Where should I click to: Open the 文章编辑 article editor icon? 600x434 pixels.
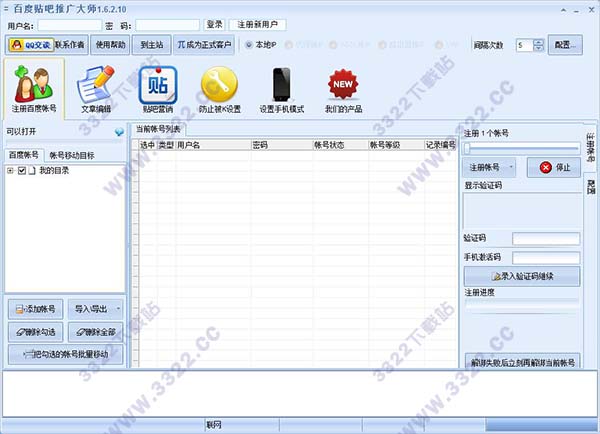click(x=96, y=89)
